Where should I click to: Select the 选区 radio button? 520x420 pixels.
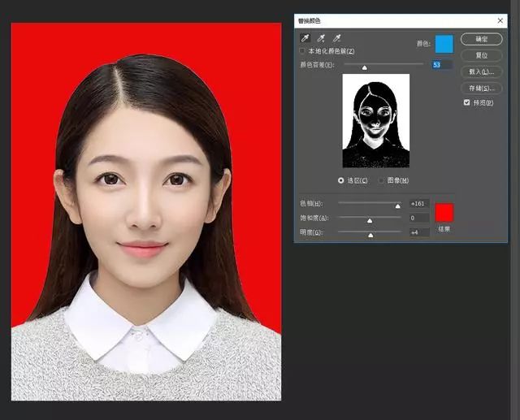[340, 180]
